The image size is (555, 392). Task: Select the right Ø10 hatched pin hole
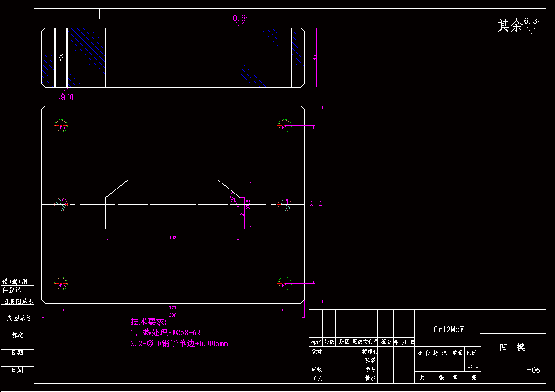tap(285, 204)
